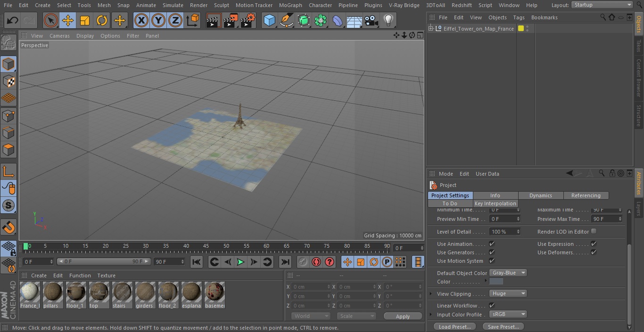Click the object's yellow layer color
This screenshot has height=332, width=644.
[521, 29]
